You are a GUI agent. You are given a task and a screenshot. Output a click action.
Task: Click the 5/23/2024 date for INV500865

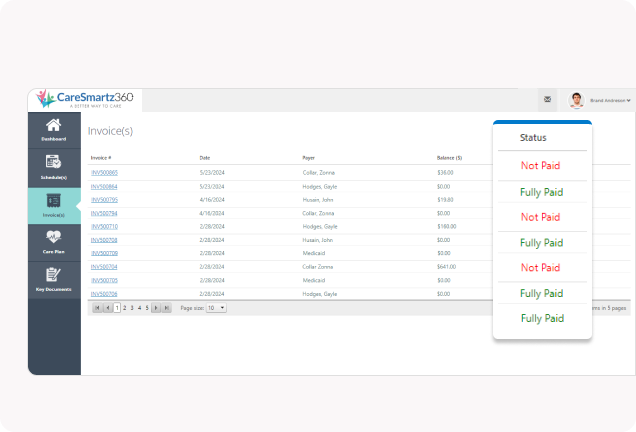212,173
